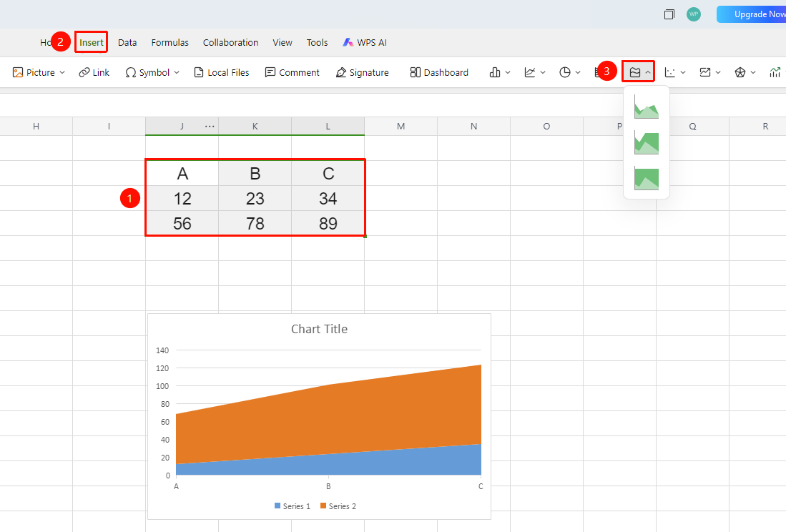Viewport: 786px width, 532px height.
Task: Select column header M
Action: (401, 127)
